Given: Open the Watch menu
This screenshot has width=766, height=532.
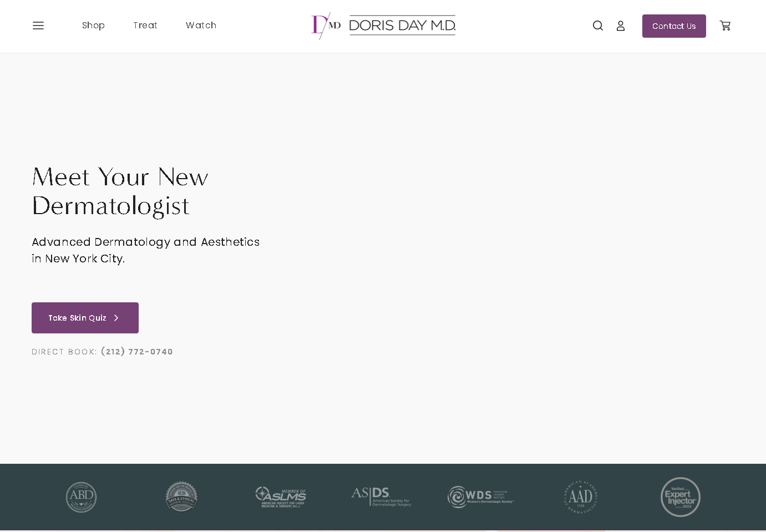Looking at the screenshot, I should (201, 26).
